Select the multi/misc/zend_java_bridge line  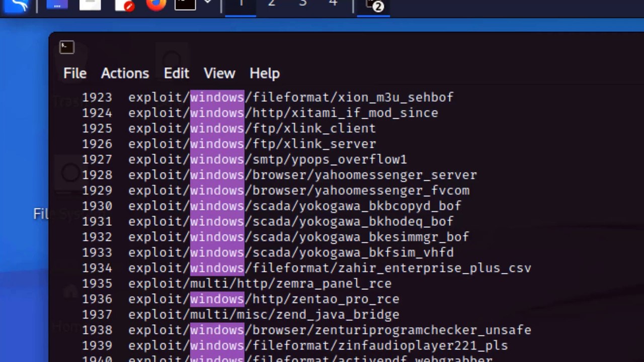[240, 315]
